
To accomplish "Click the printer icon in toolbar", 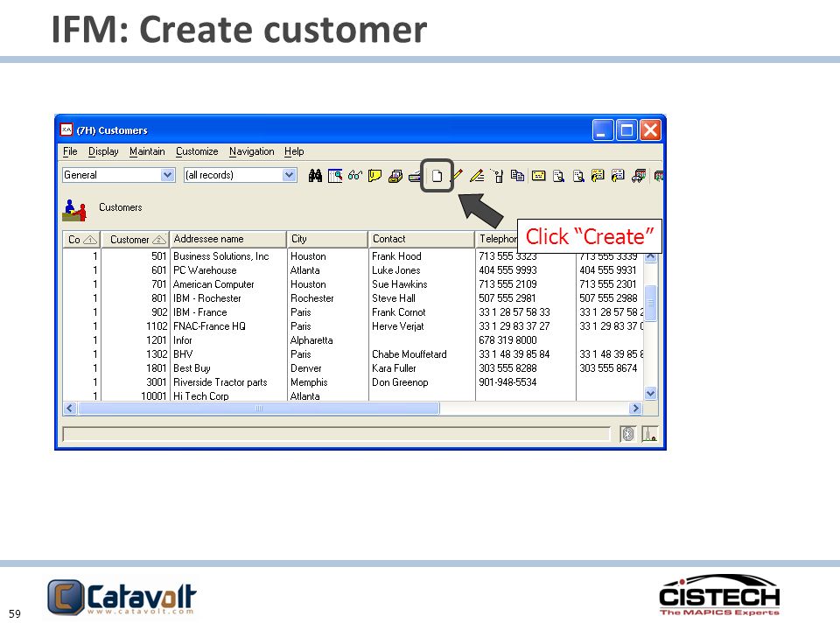I will 414,176.
